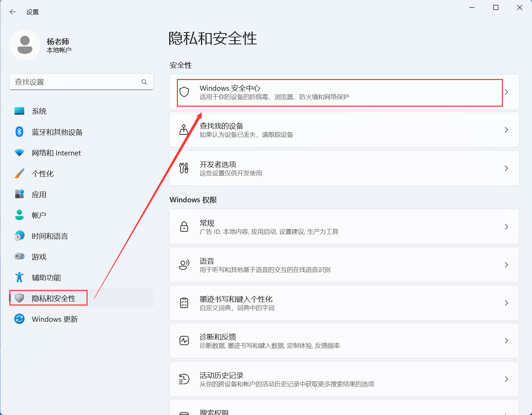This screenshot has width=532, height=415.
Task: Open Windows 安全中心 entry
Action: 344,92
